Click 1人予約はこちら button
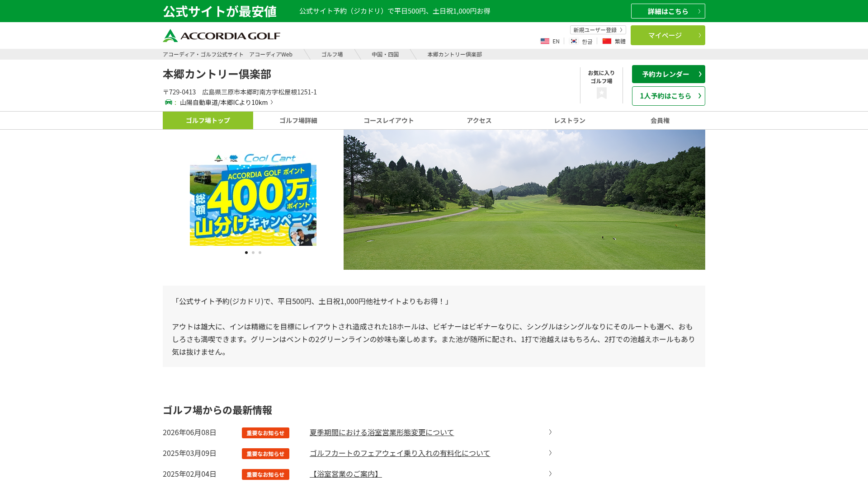 pyautogui.click(x=669, y=96)
